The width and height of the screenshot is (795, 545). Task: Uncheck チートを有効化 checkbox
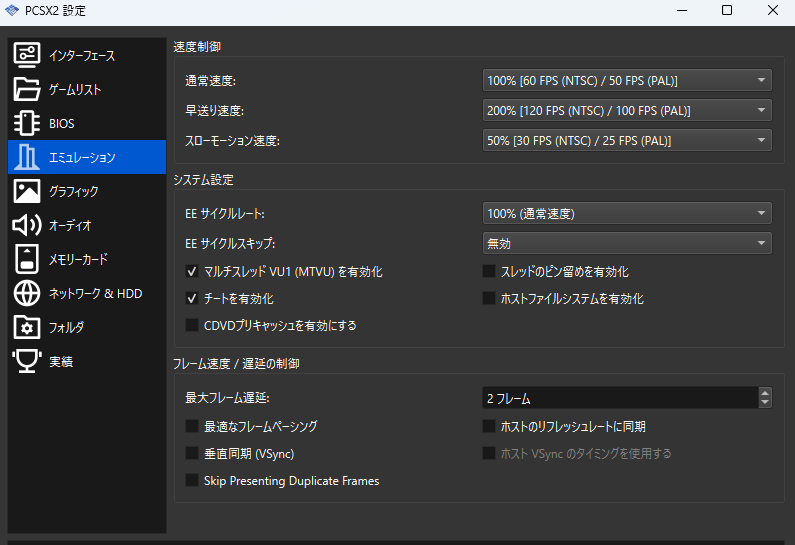(x=192, y=298)
